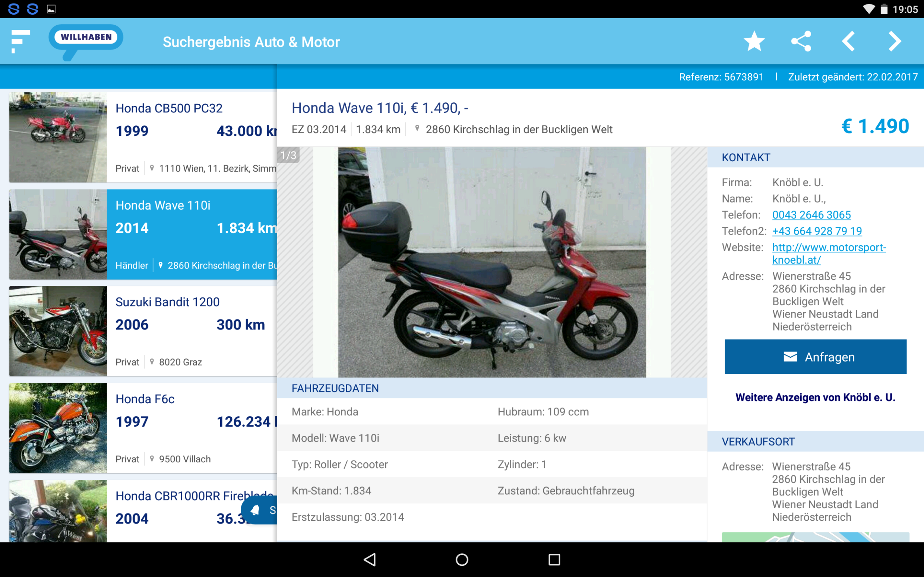
Task: Call phone number 0043 2646 3065
Action: (x=811, y=215)
